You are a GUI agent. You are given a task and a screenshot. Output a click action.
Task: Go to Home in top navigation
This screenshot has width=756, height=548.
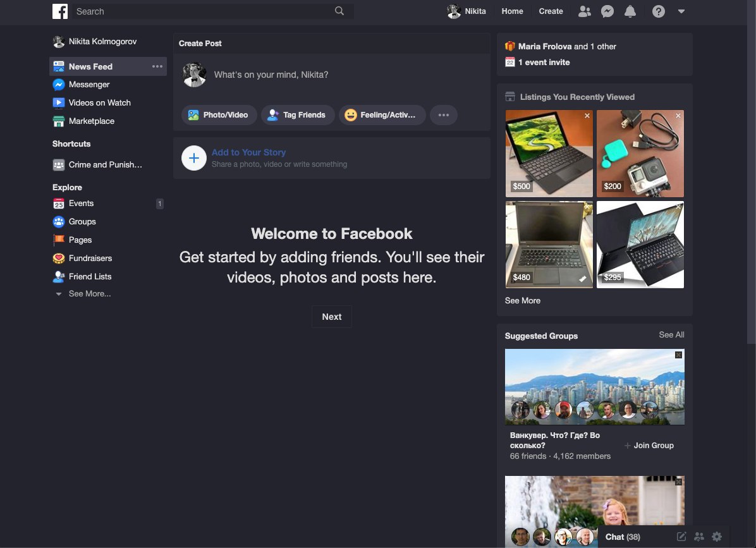(x=512, y=11)
